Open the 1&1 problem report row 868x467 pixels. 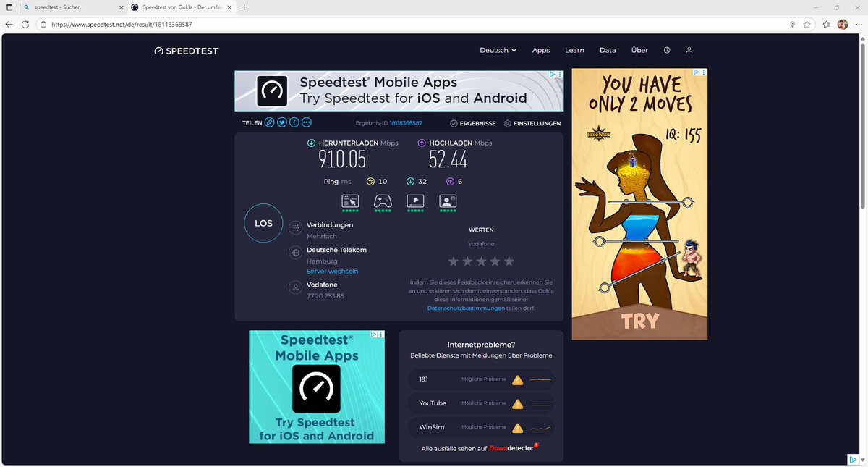pos(481,379)
